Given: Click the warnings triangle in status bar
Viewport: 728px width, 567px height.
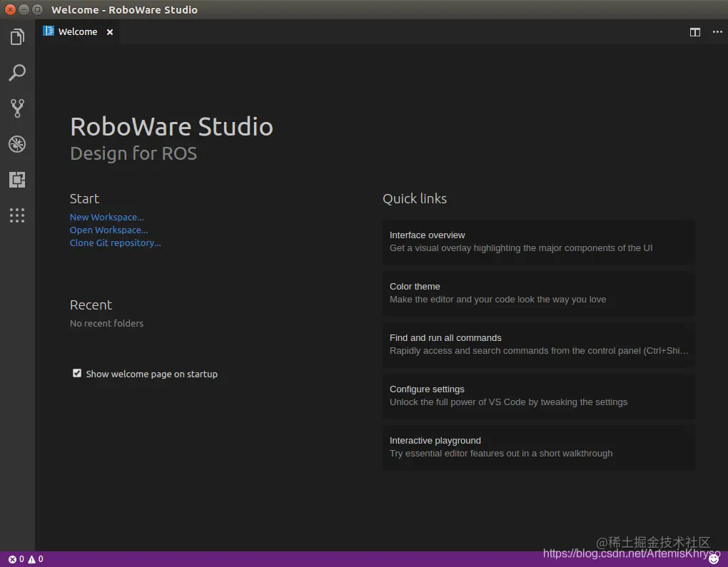Looking at the screenshot, I should tap(31, 559).
